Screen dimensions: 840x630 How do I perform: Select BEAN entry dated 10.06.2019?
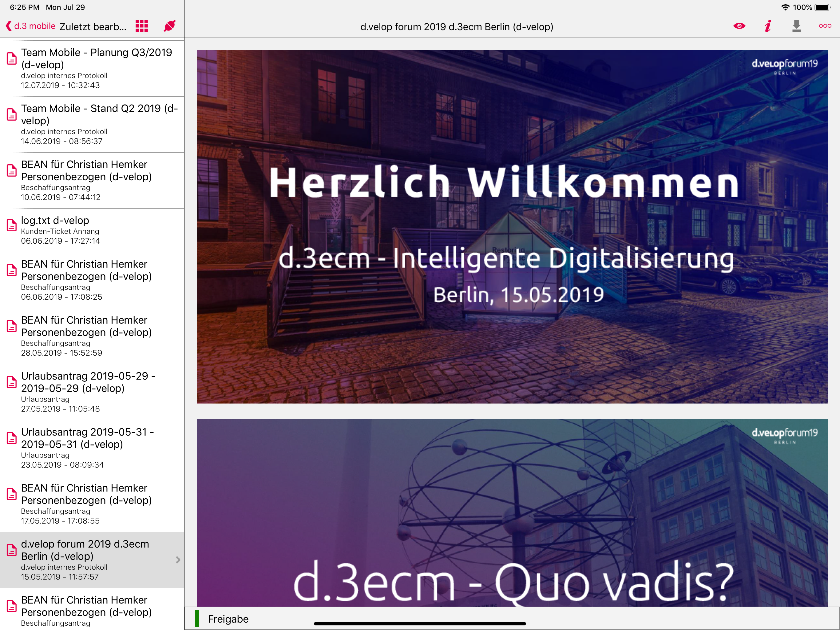(x=92, y=181)
